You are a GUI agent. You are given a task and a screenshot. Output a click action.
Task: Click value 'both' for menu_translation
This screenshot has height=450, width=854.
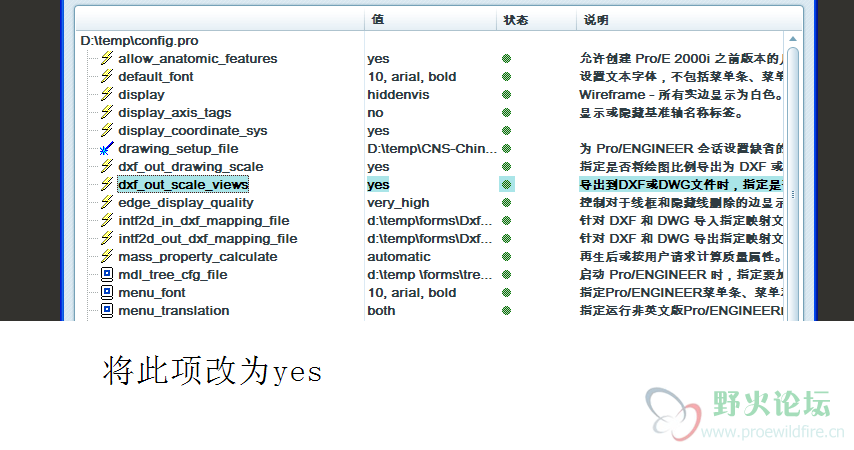[381, 310]
